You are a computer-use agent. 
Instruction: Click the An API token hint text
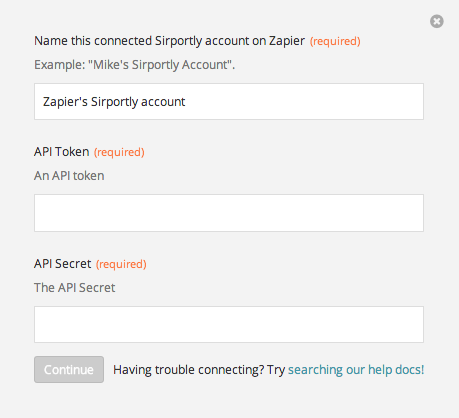[x=69, y=176]
